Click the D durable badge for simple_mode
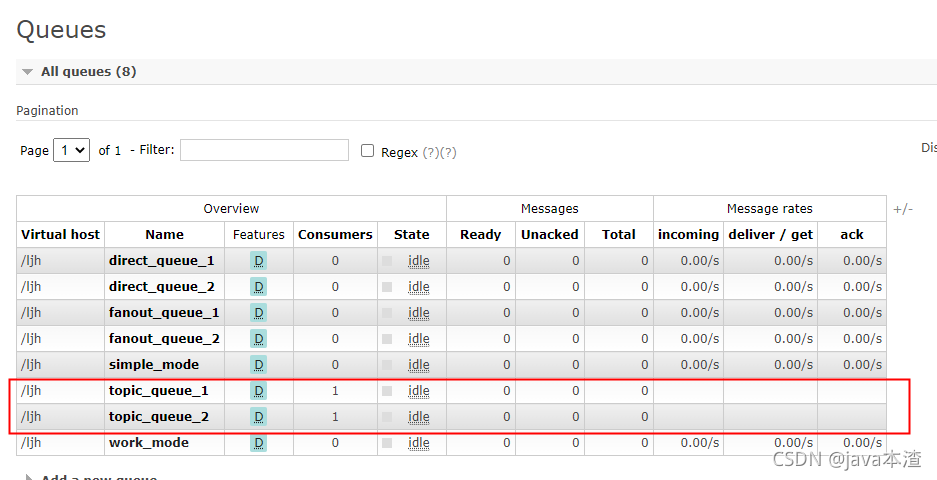The width and height of the screenshot is (937, 480). 258,365
